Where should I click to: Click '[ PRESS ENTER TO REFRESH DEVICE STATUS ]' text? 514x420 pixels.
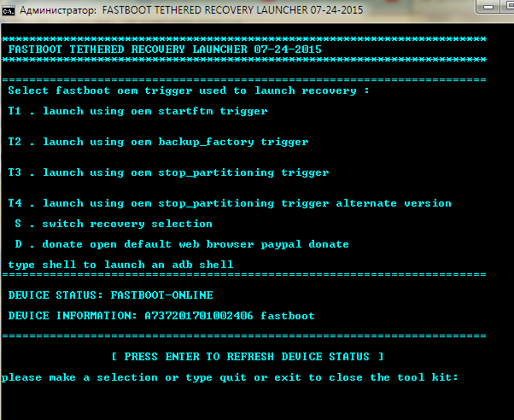tap(248, 357)
